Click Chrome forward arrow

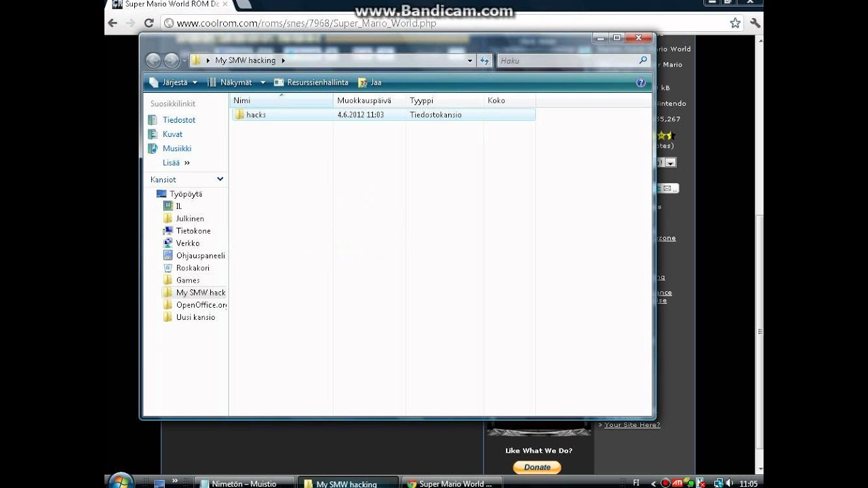click(132, 23)
